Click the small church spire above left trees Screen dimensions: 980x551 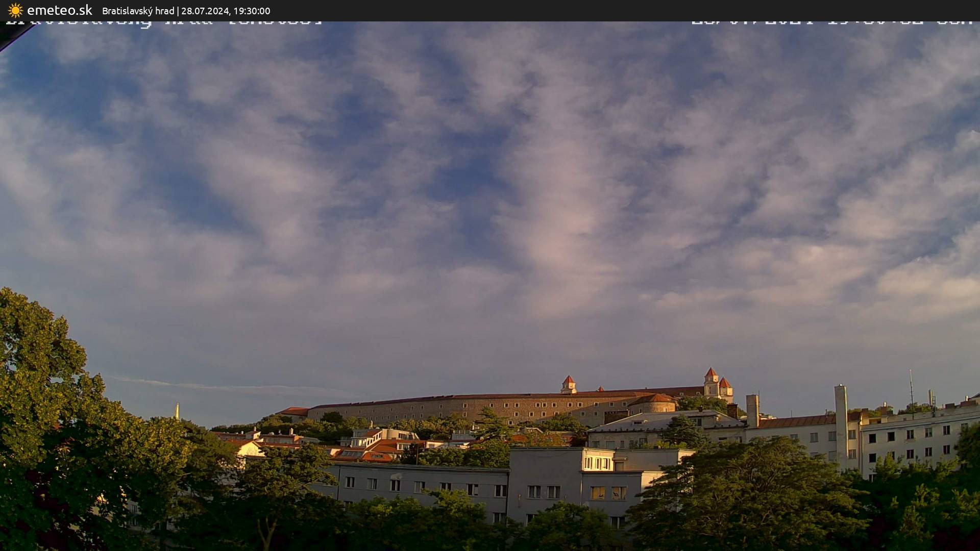click(177, 411)
